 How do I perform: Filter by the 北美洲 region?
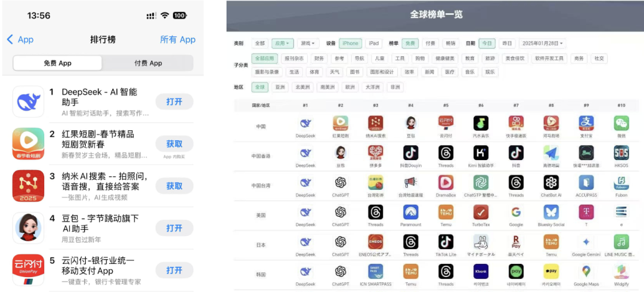click(303, 87)
